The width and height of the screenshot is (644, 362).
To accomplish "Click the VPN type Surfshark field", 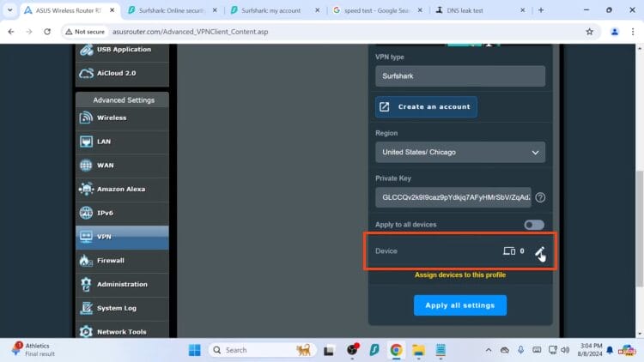I will point(460,76).
